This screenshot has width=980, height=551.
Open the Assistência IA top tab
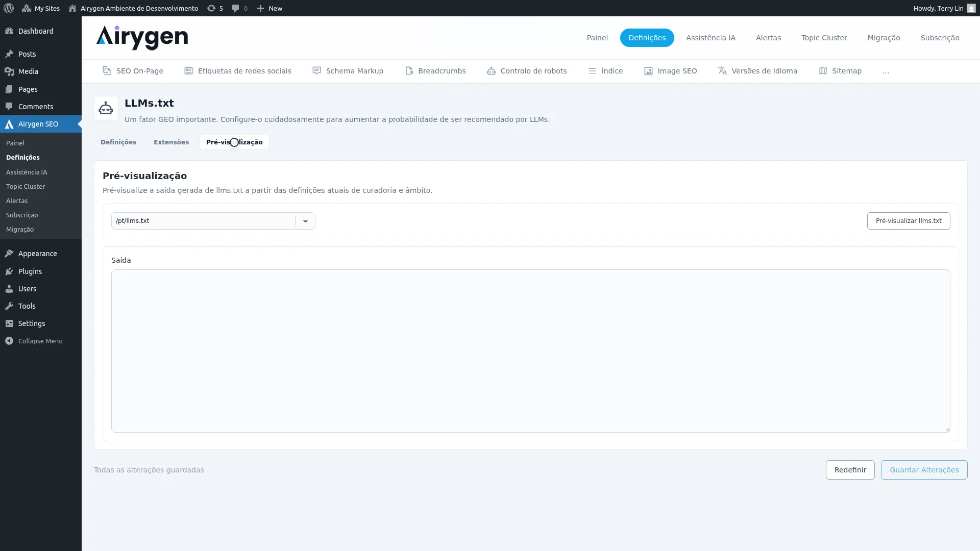coord(710,38)
